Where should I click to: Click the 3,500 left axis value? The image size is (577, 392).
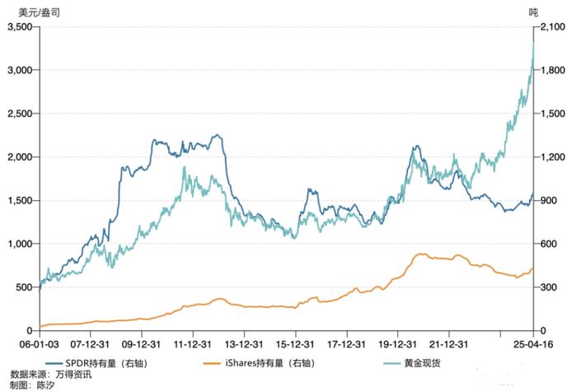20,26
